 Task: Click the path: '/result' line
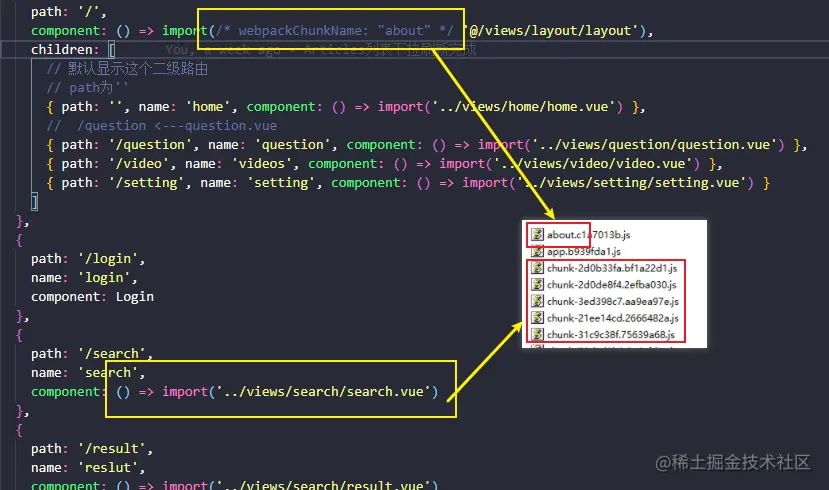[x=91, y=449]
